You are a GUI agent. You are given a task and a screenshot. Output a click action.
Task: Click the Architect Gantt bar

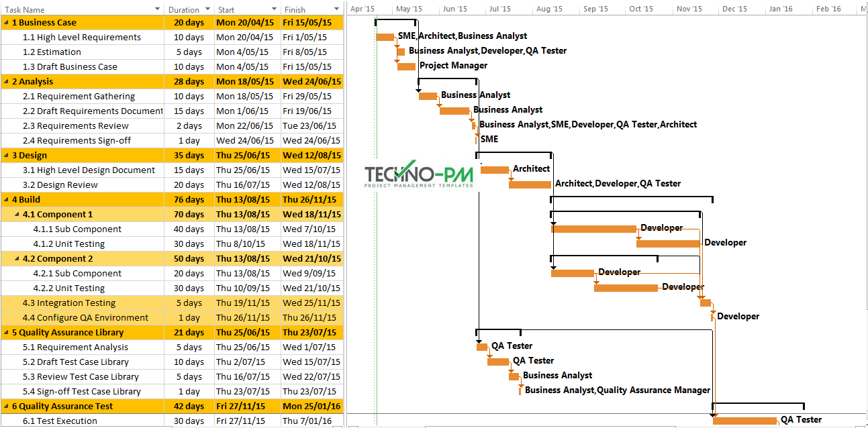495,170
